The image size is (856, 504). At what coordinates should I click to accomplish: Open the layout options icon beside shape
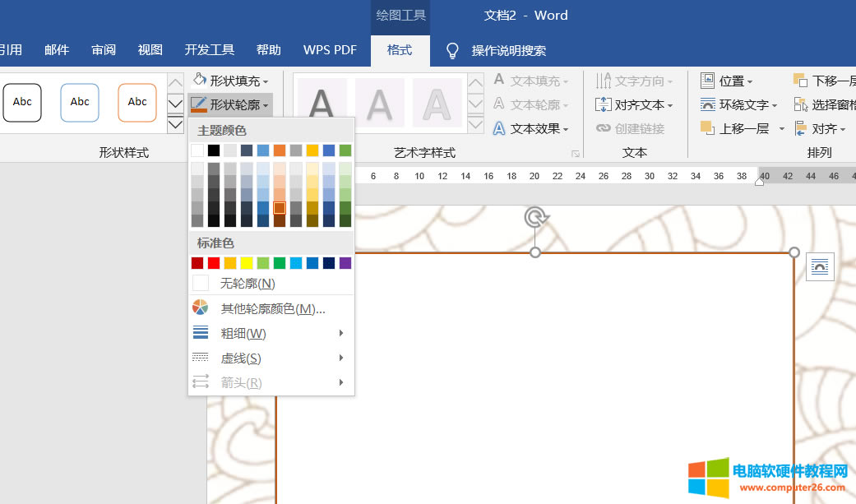(820, 266)
